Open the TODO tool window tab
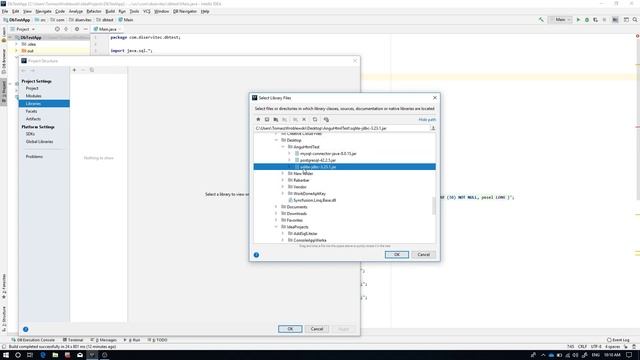This screenshot has height=360, width=640. [158, 340]
